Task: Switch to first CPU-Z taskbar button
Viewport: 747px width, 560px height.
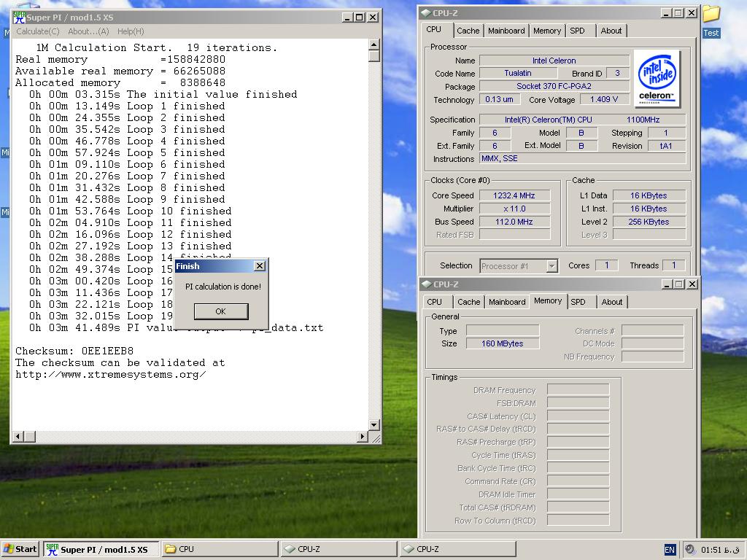Action: click(338, 549)
